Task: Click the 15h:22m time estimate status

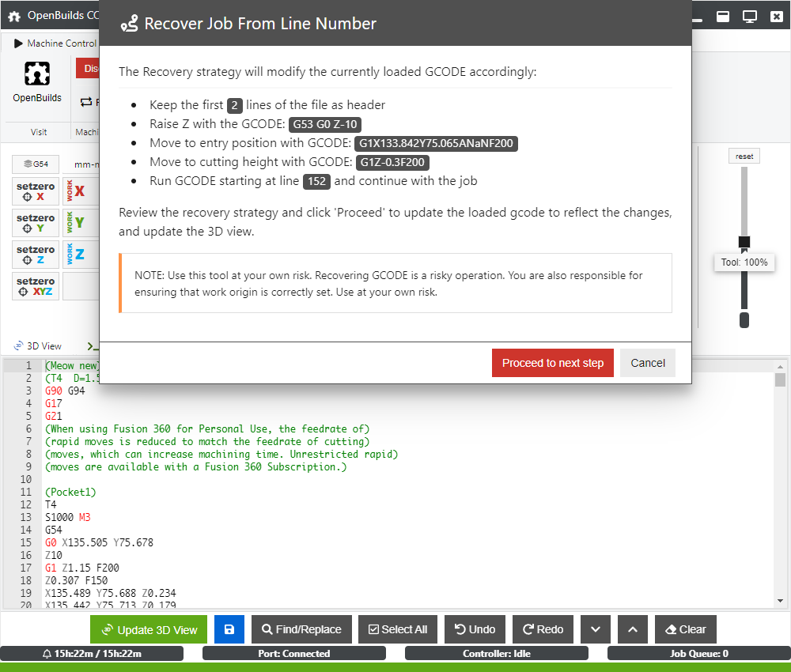Action: click(92, 653)
